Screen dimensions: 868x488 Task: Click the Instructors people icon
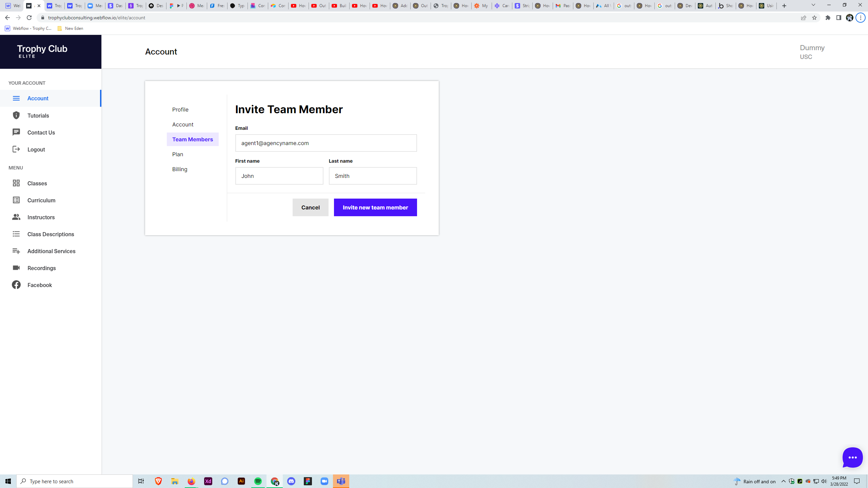click(x=16, y=217)
